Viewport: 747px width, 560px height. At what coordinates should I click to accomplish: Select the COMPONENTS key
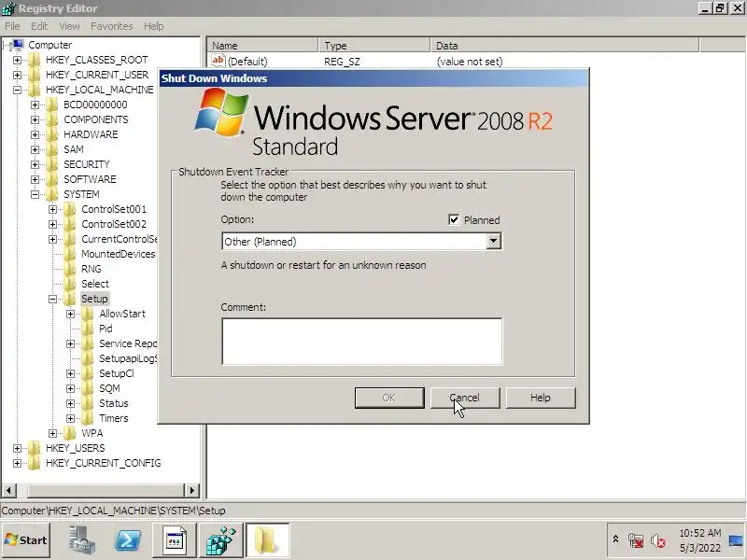pyautogui.click(x=96, y=119)
